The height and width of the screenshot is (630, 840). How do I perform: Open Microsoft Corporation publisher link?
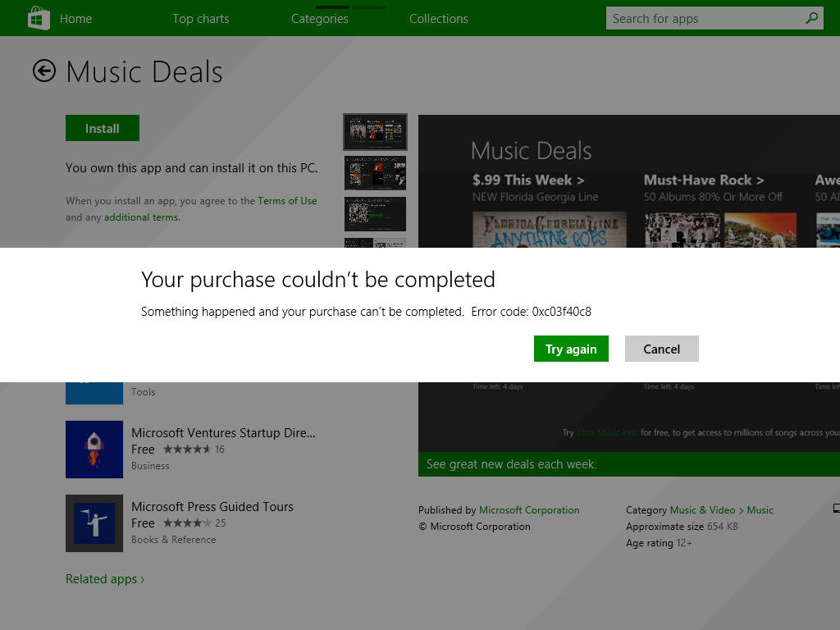(529, 510)
